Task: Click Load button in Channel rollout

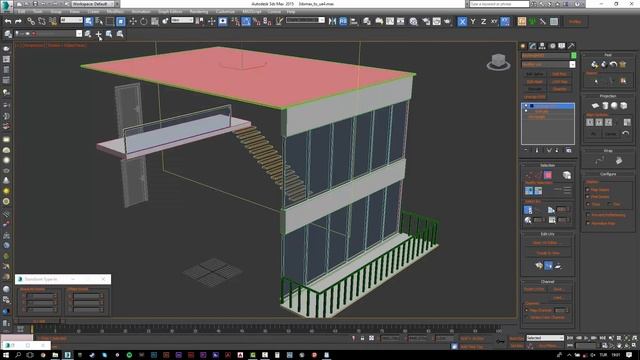Action: click(558, 298)
